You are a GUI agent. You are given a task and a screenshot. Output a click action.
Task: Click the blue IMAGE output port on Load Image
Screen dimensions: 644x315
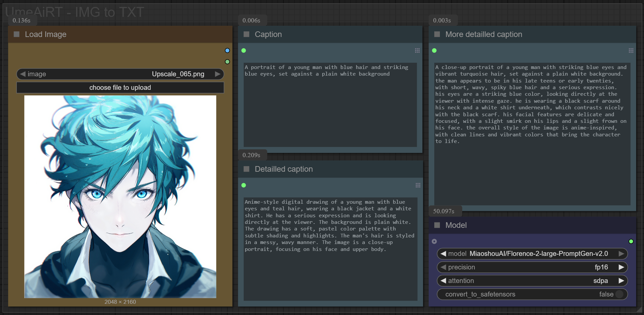point(227,51)
